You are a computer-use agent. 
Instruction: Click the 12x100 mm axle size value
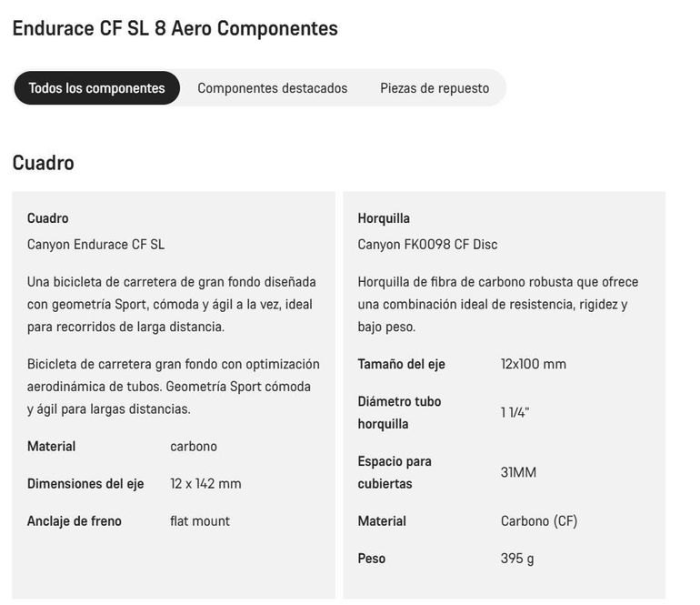(533, 364)
